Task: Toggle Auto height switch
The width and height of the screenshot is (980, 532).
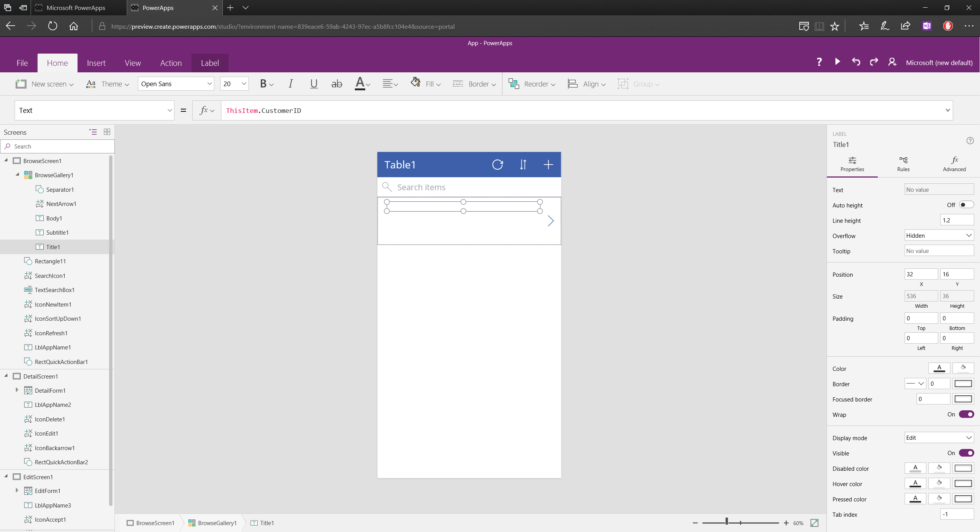Action: click(966, 205)
